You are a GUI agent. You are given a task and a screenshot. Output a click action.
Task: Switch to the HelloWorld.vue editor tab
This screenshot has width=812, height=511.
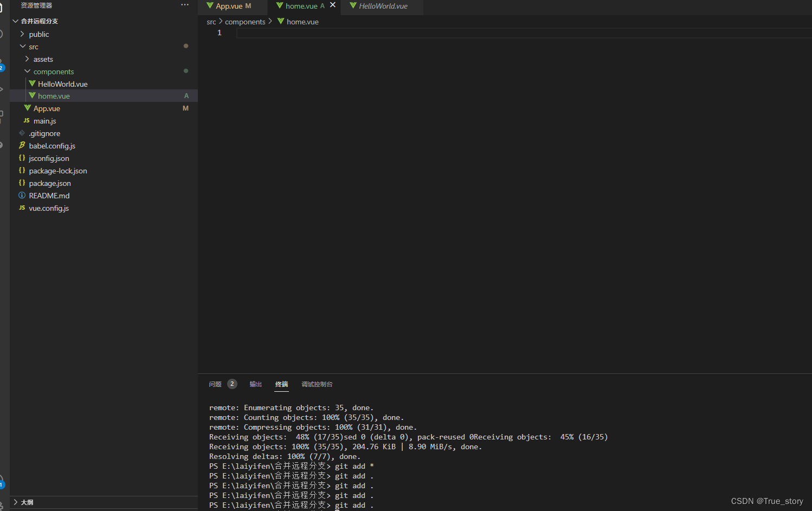tap(383, 6)
